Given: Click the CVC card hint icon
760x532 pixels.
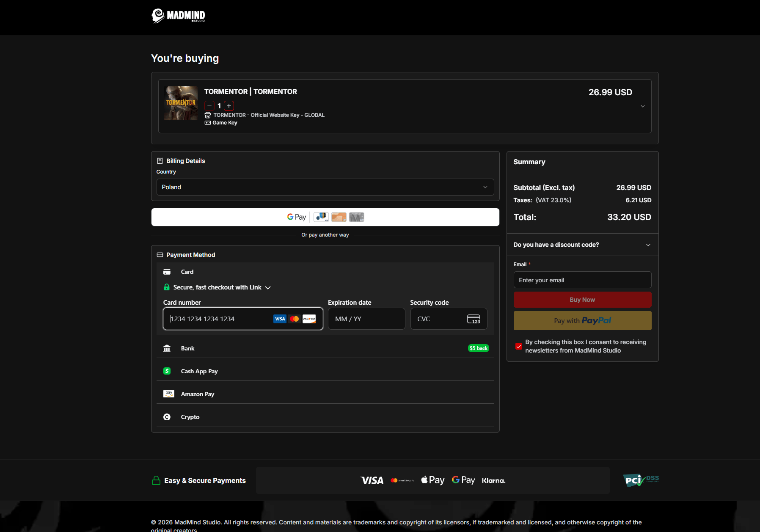Looking at the screenshot, I should (x=474, y=319).
